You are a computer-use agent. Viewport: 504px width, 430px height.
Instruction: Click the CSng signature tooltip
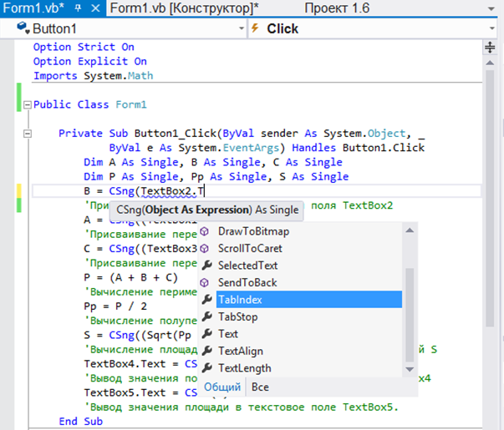tap(207, 210)
